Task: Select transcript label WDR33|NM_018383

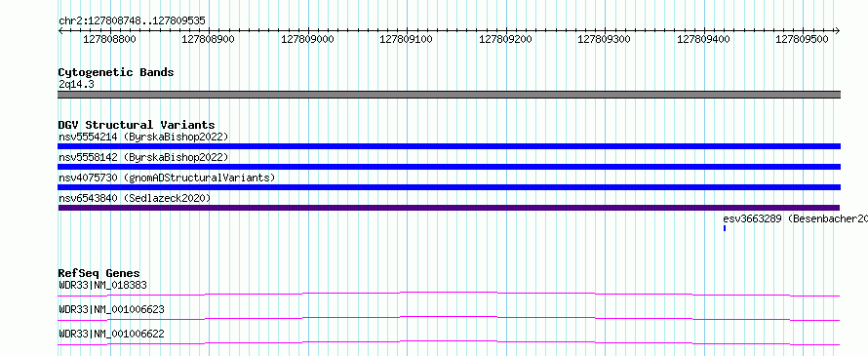Action: (x=102, y=285)
